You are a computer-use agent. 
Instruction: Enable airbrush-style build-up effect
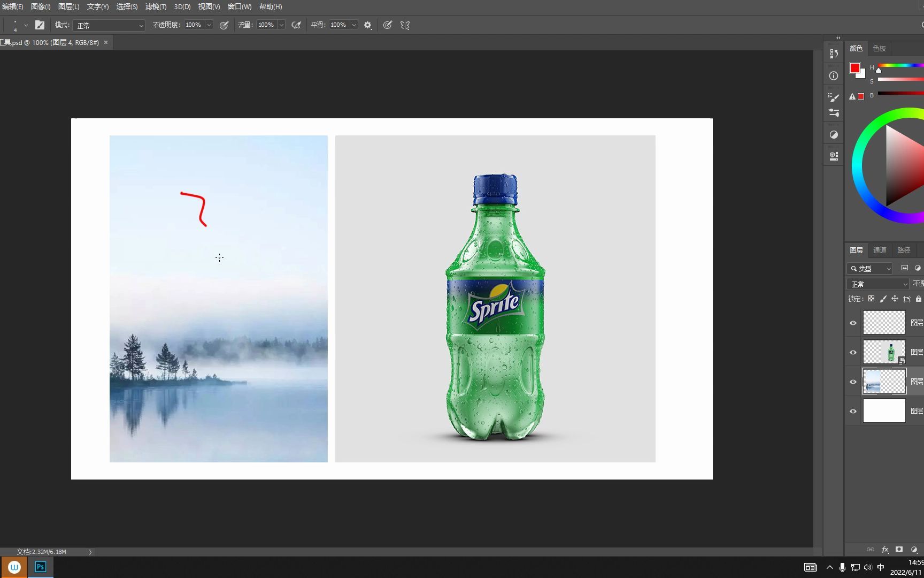(x=296, y=25)
